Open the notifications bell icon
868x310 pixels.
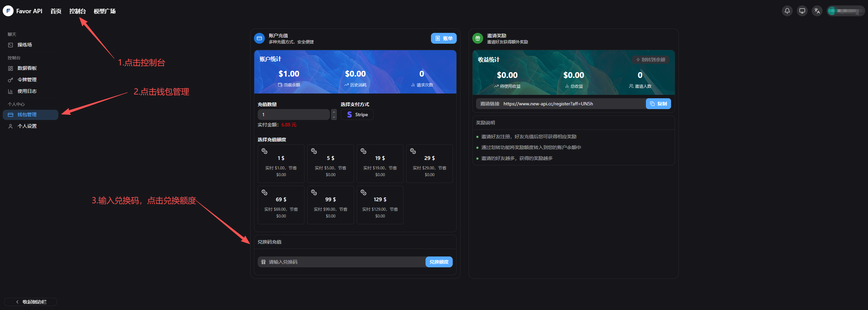(787, 11)
